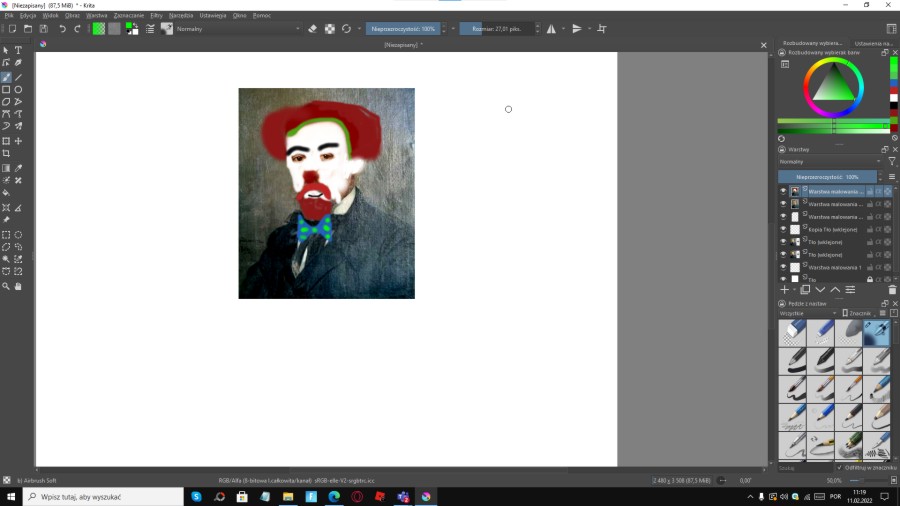900x506 pixels.
Task: Move the selected layer down
Action: click(820, 290)
